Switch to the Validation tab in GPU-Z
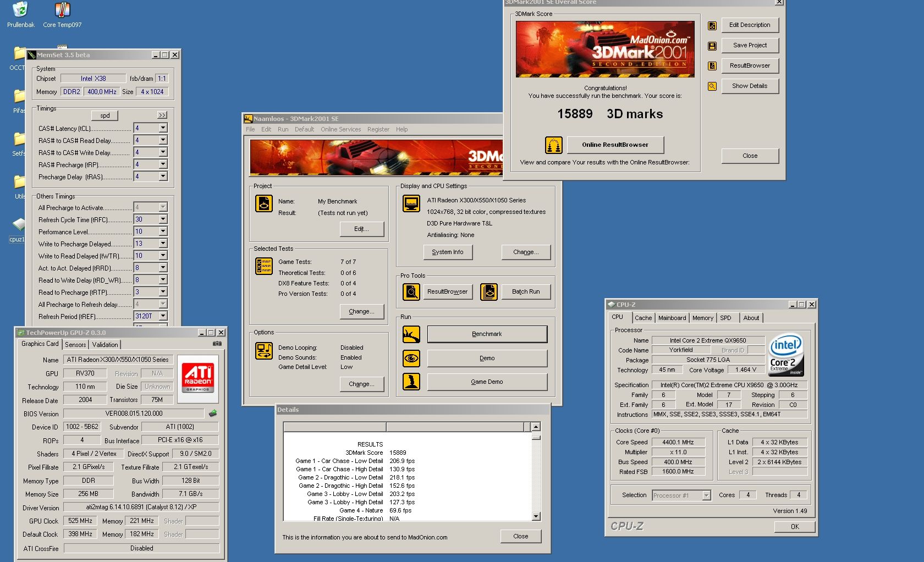The height and width of the screenshot is (562, 924). click(x=105, y=345)
